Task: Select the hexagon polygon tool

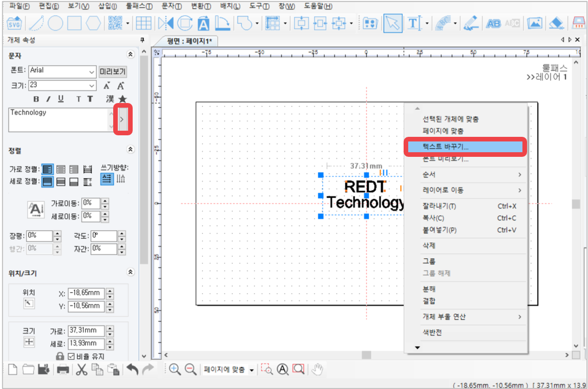Action: pos(93,23)
